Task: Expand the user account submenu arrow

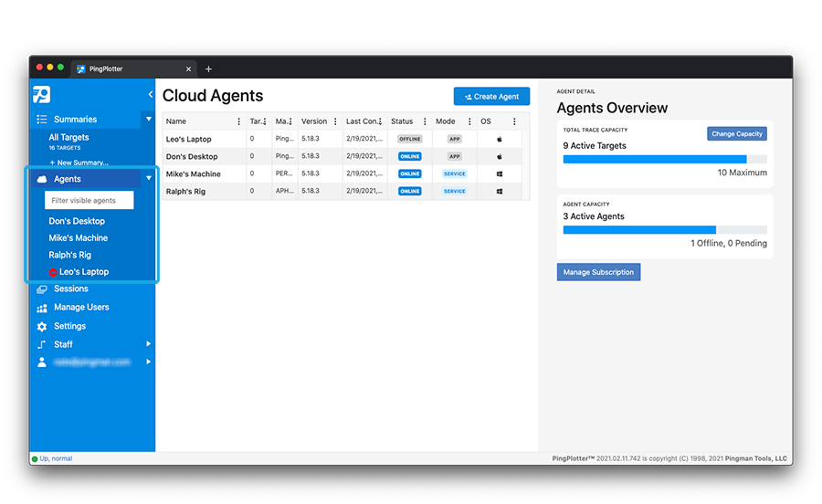Action: click(x=148, y=362)
